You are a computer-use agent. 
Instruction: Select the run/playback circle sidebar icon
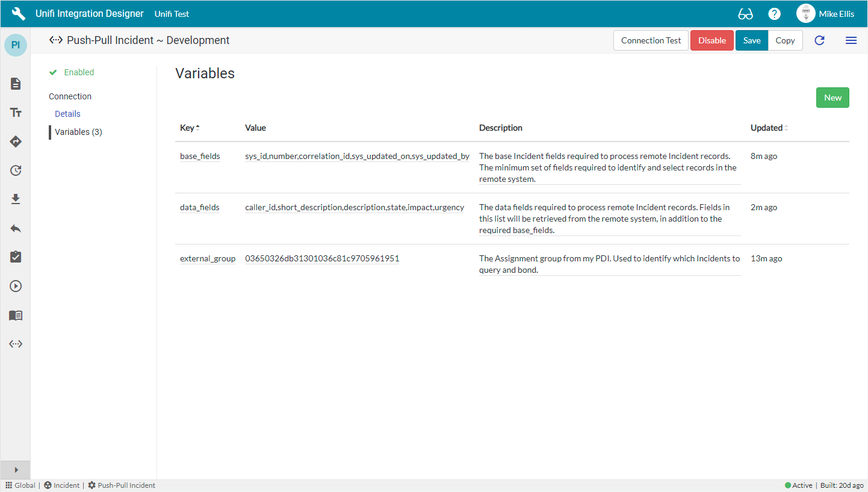pyautogui.click(x=15, y=286)
